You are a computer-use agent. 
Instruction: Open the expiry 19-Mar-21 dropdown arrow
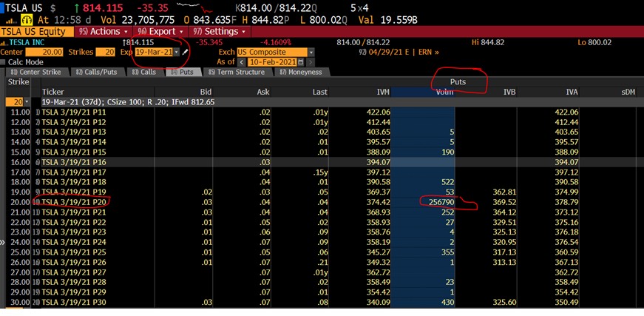[177, 53]
